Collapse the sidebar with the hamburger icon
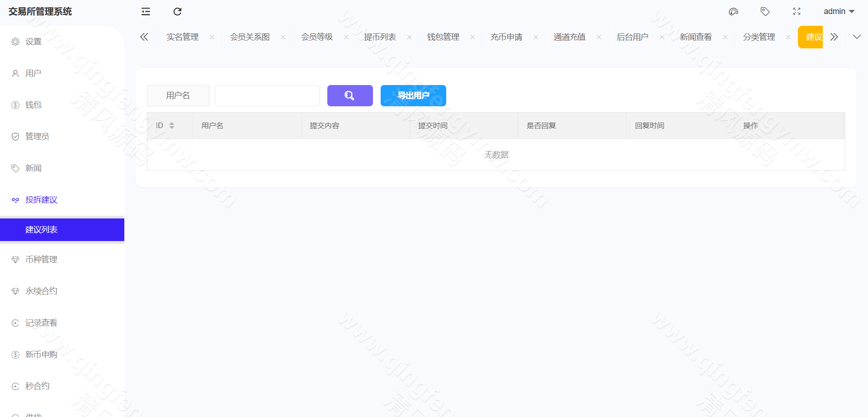This screenshot has width=868, height=417. (145, 11)
